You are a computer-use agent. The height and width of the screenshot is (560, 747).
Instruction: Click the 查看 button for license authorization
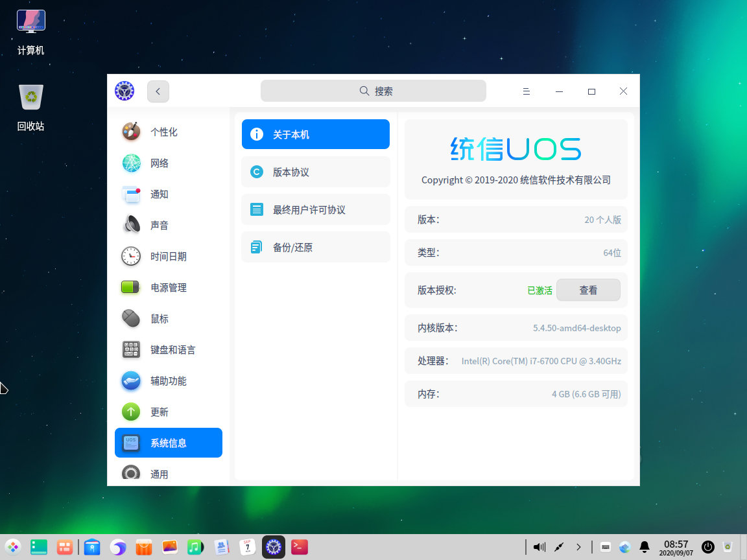(588, 290)
